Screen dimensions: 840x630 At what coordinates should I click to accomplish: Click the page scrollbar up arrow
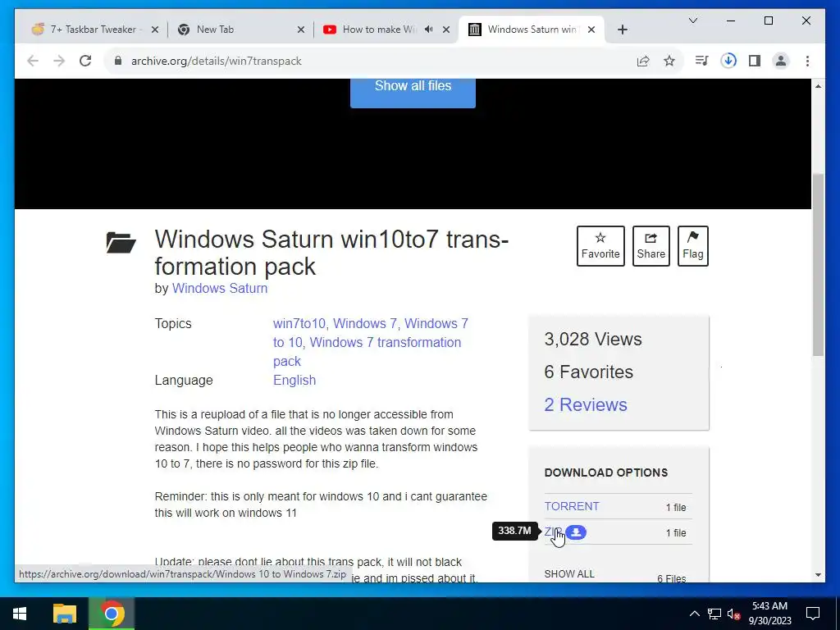[x=818, y=86]
